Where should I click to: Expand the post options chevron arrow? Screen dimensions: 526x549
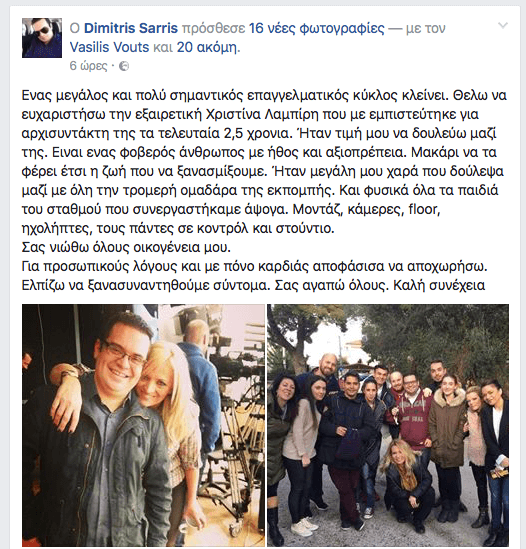[x=503, y=25]
